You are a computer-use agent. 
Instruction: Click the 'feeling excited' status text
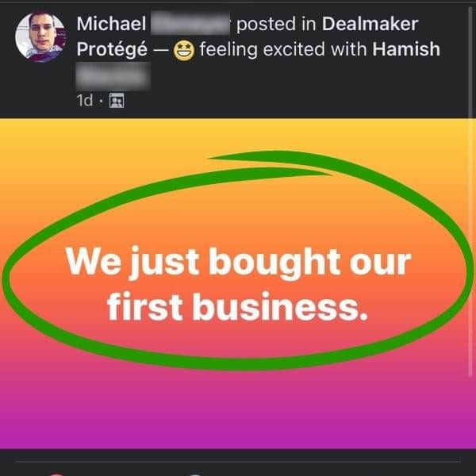[x=263, y=49]
